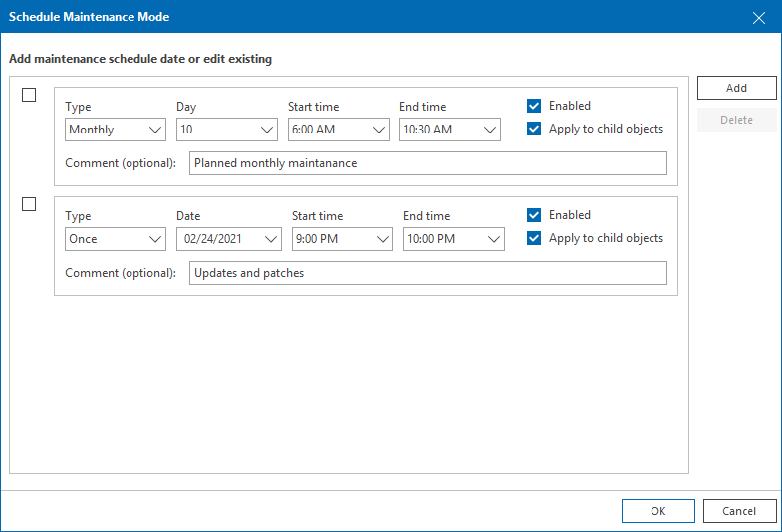Click the Add button

[x=736, y=88]
